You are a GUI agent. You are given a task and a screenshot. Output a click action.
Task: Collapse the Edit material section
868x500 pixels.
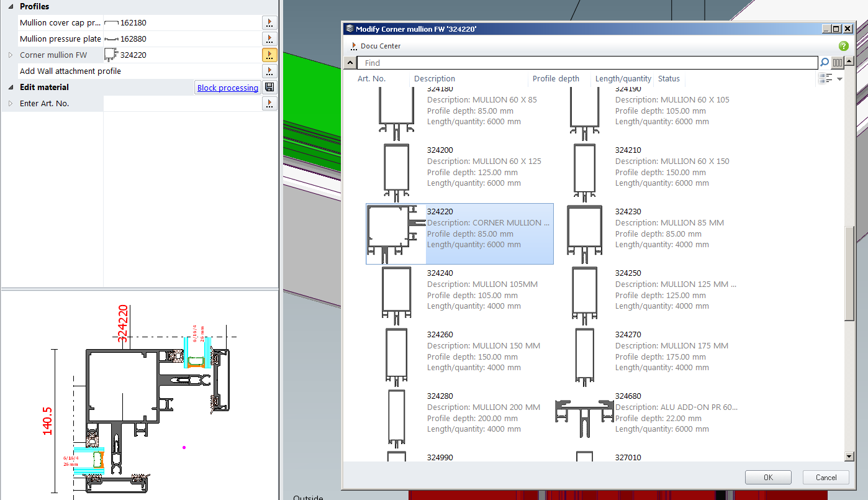point(11,88)
